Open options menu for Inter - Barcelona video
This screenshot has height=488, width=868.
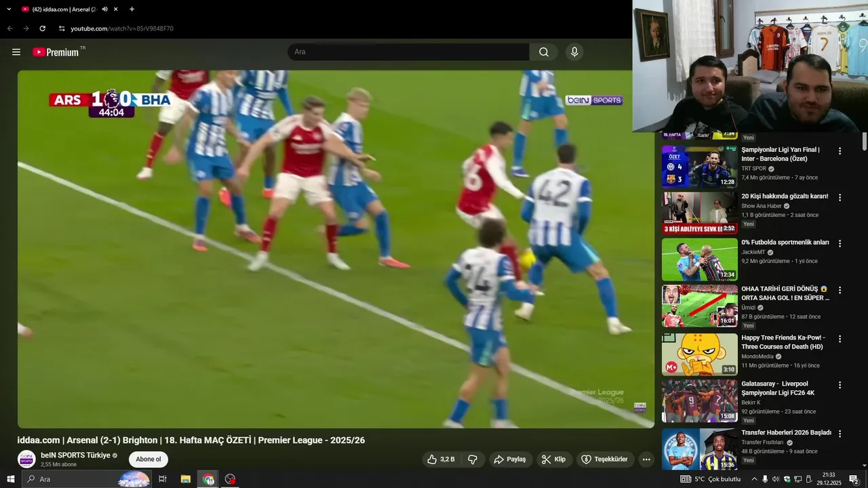coord(840,151)
